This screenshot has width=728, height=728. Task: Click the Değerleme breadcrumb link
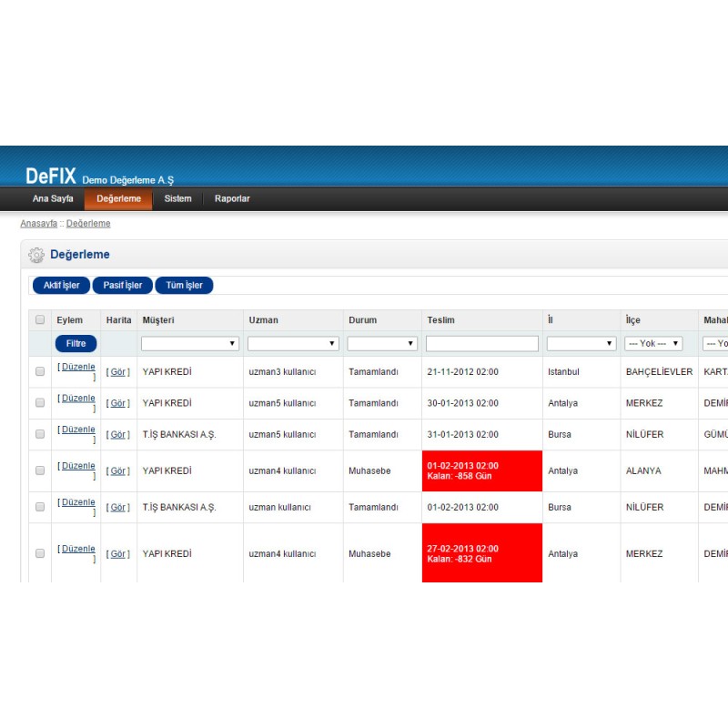[x=88, y=223]
